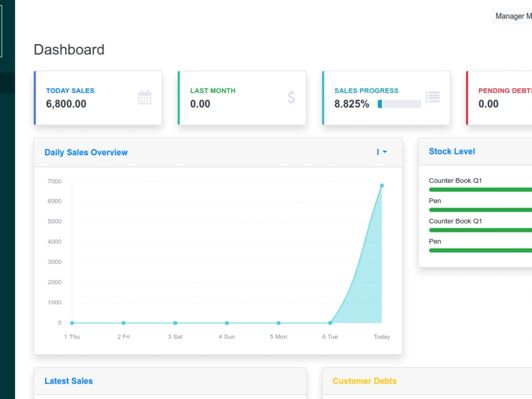Click the first Pen stock level bar

480,210
